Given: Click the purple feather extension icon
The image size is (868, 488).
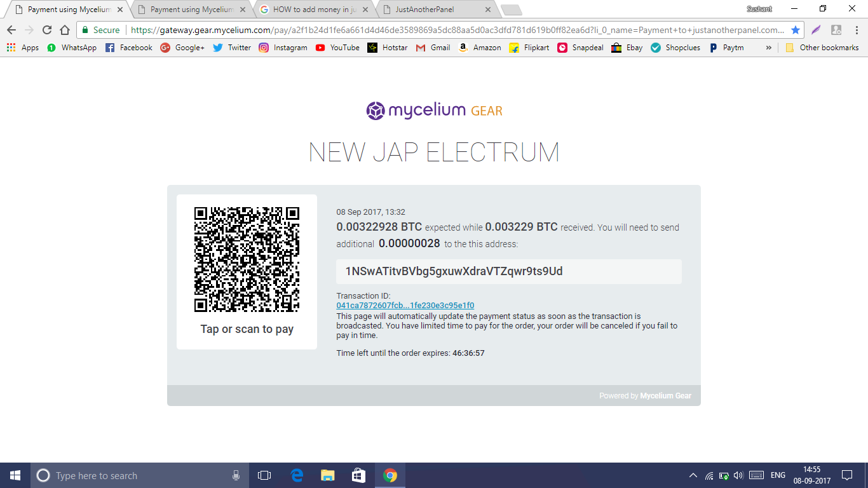Looking at the screenshot, I should (x=816, y=30).
